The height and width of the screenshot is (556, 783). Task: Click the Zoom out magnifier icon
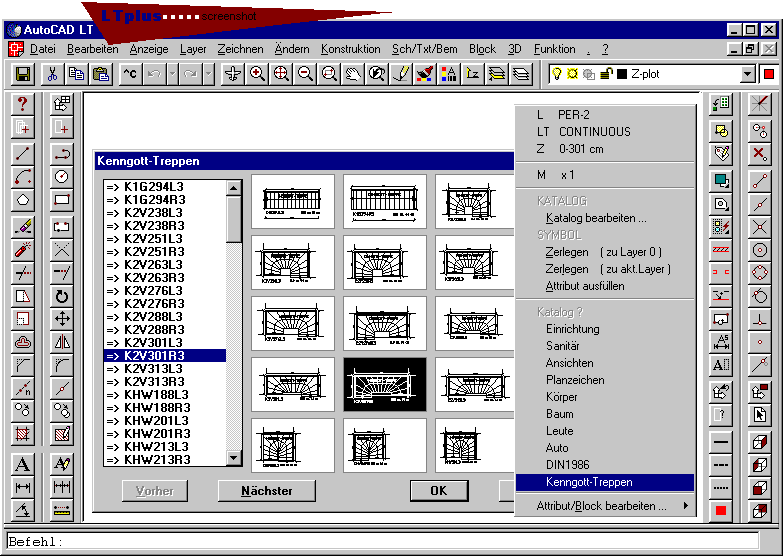(x=305, y=74)
